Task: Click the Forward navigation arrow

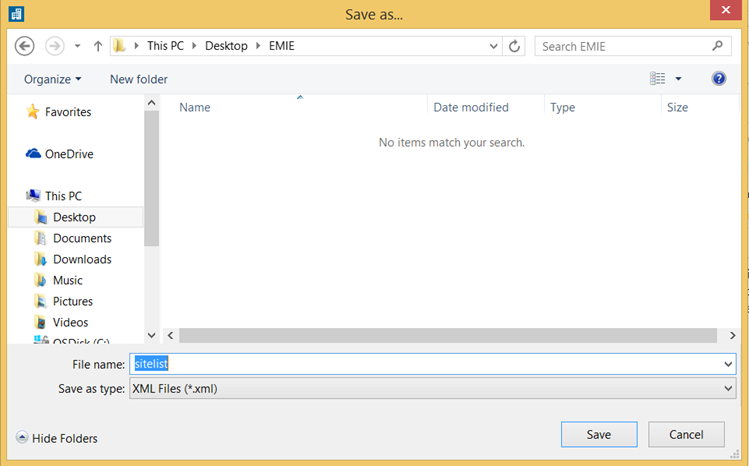Action: 54,46
